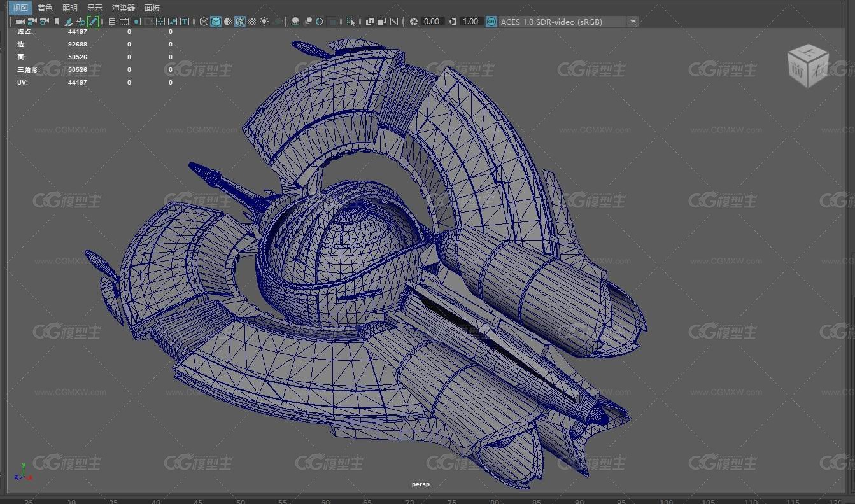Open the 照明 (Lighting) menu

click(70, 8)
